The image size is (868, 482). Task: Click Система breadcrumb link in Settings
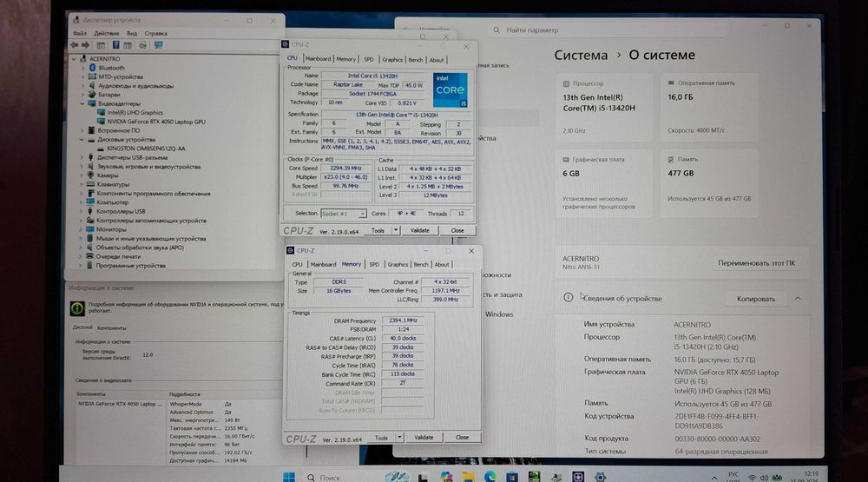581,56
